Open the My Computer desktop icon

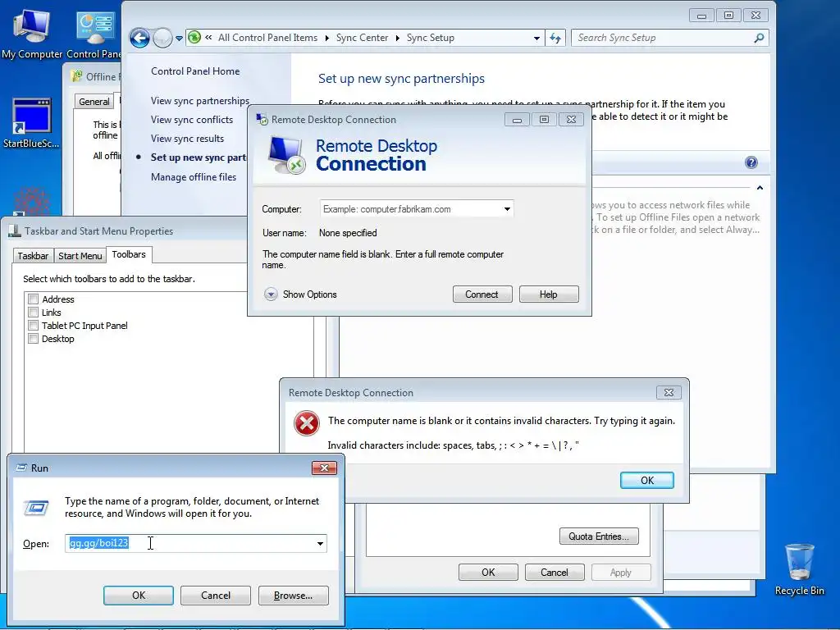click(32, 33)
